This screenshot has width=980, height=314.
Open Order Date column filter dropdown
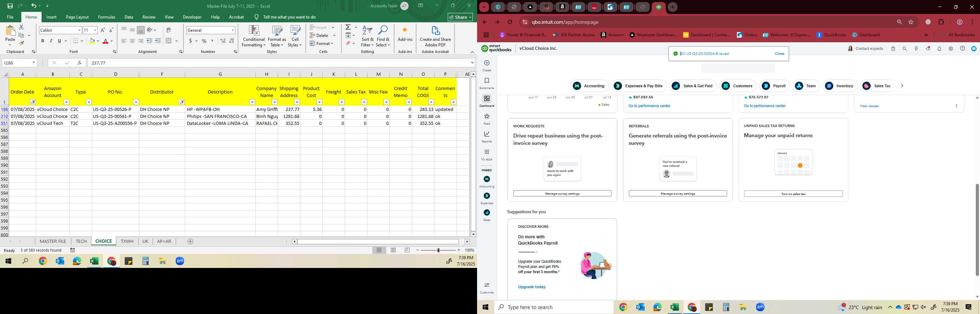click(33, 102)
